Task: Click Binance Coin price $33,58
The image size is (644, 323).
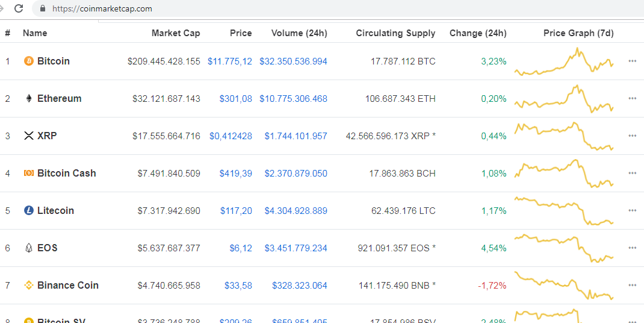Action: coord(238,286)
